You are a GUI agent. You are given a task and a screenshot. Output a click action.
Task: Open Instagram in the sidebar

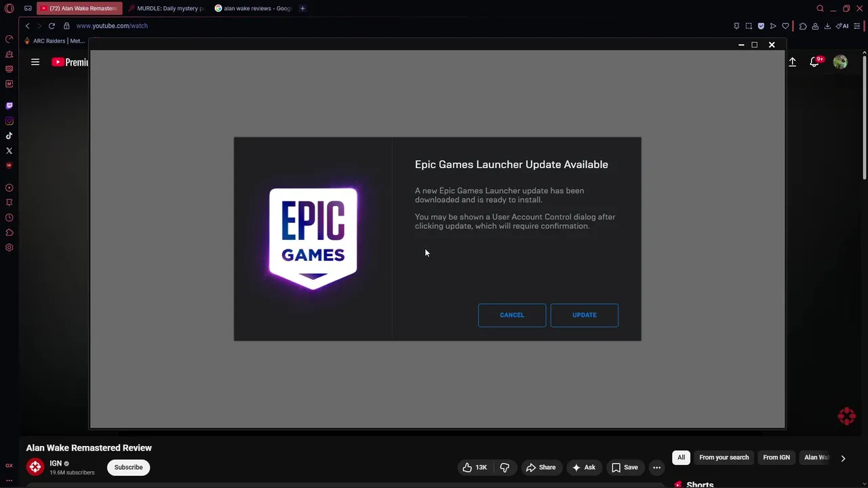tap(9, 121)
